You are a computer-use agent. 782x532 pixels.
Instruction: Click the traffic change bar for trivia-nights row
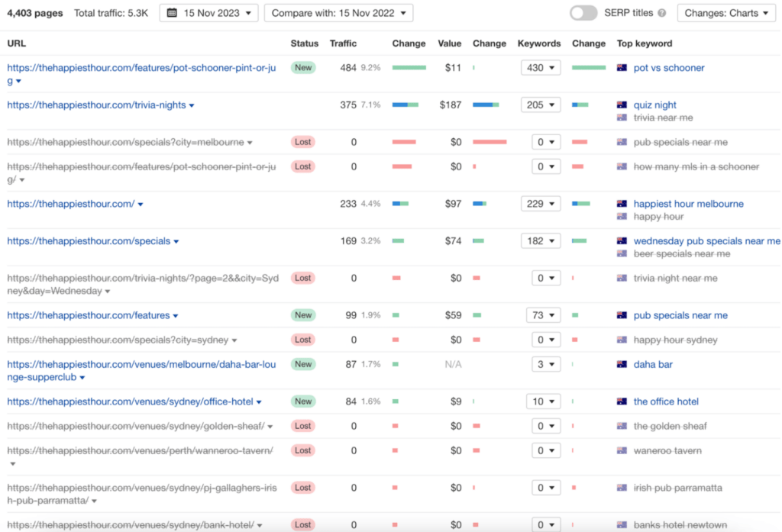click(x=405, y=105)
